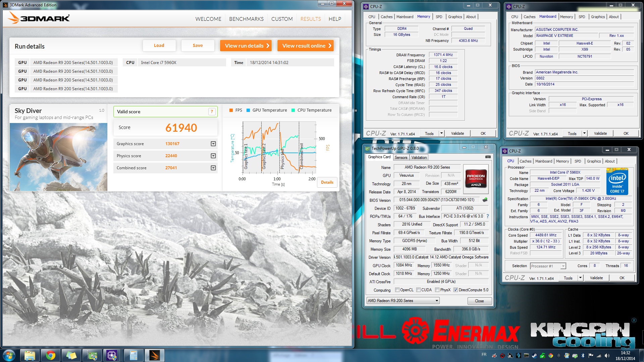Click the GPU-Z save BIOS chip icon
This screenshot has width=644, height=362.
tap(485, 200)
